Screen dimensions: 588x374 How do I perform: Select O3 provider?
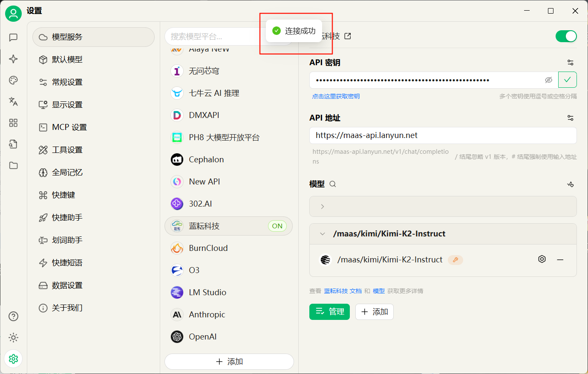pyautogui.click(x=229, y=270)
